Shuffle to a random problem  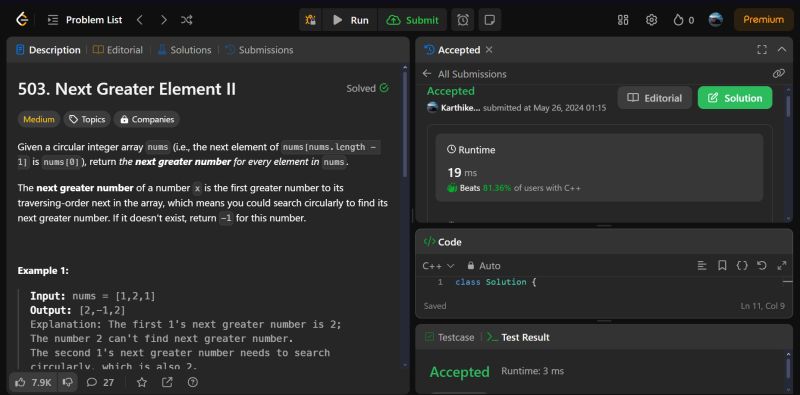[x=186, y=20]
